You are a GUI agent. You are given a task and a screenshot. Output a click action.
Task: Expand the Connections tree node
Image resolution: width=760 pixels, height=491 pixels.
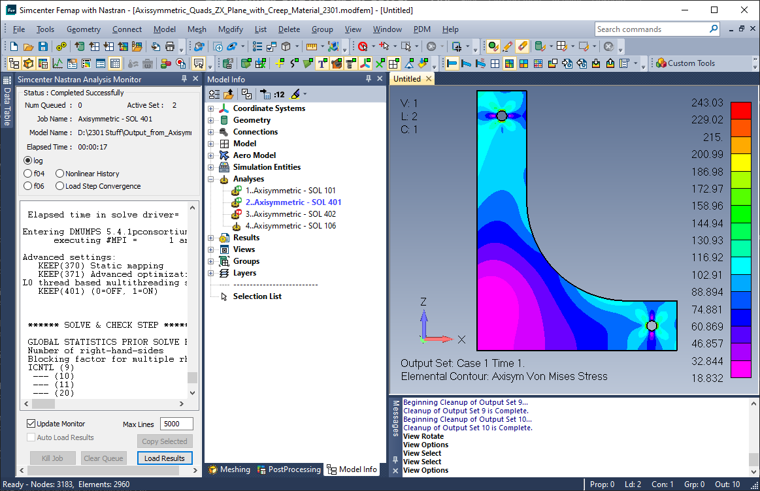[211, 132]
